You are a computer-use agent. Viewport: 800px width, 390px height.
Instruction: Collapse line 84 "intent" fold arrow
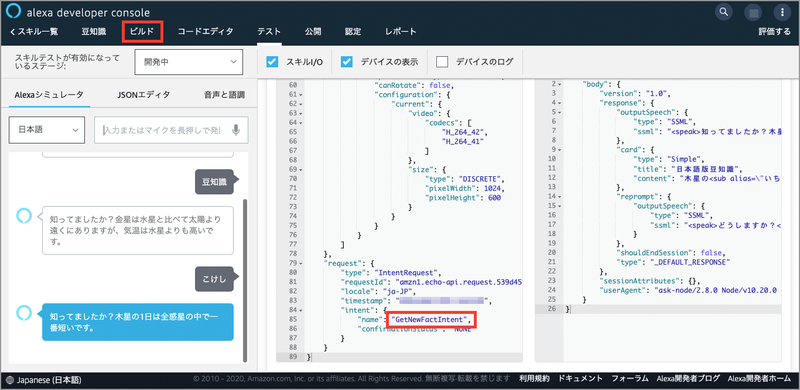(x=301, y=310)
